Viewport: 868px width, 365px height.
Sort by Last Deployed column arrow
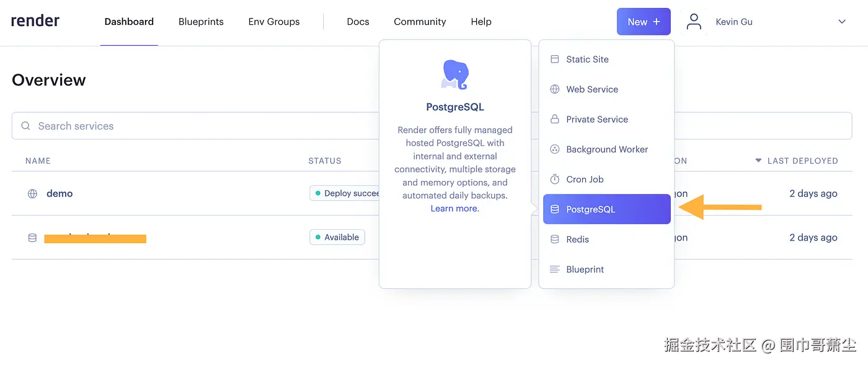coord(758,161)
